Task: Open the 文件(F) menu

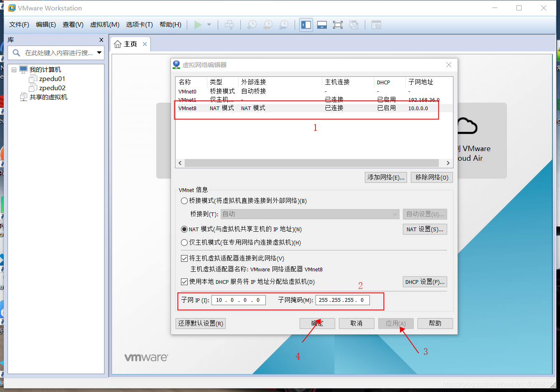Action: click(19, 25)
